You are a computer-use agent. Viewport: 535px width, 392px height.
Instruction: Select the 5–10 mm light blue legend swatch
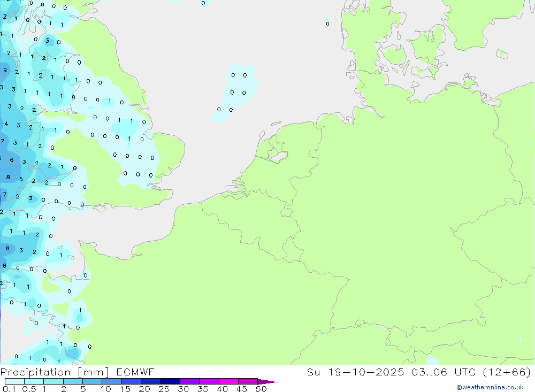pyautogui.click(x=93, y=381)
